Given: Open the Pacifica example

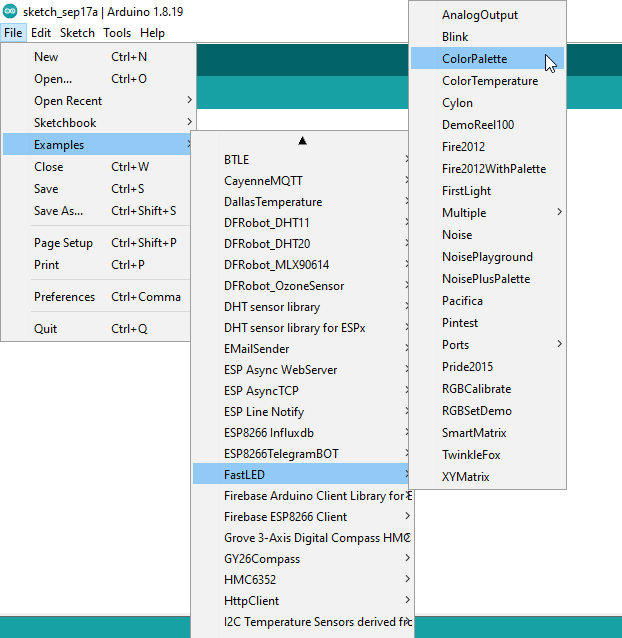Looking at the screenshot, I should pos(487,301).
